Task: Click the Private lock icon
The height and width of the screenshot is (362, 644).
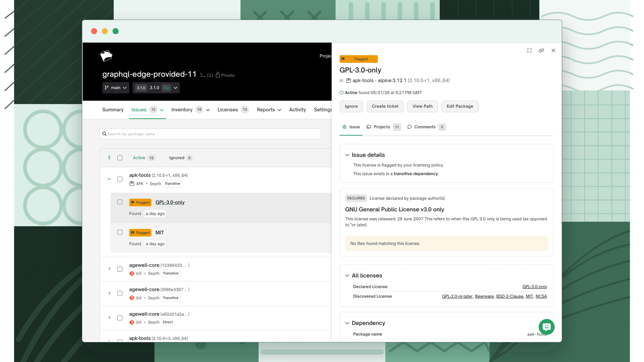Action: click(x=218, y=75)
